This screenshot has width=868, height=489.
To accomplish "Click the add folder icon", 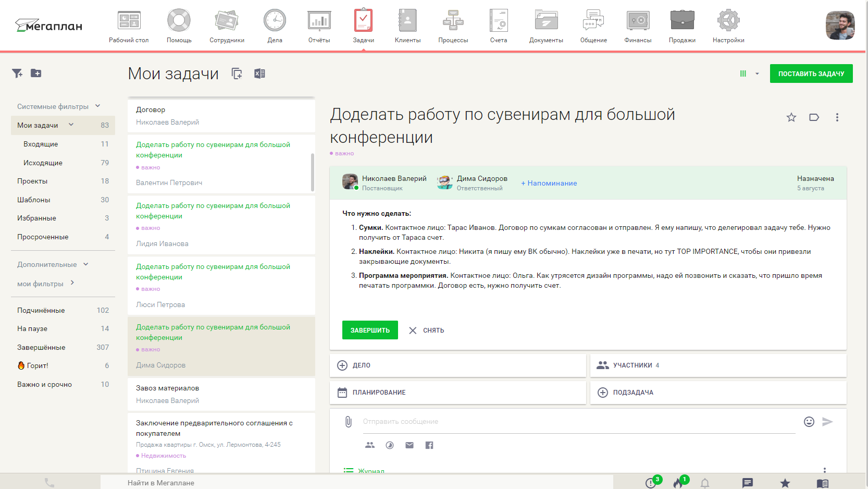I will click(36, 73).
